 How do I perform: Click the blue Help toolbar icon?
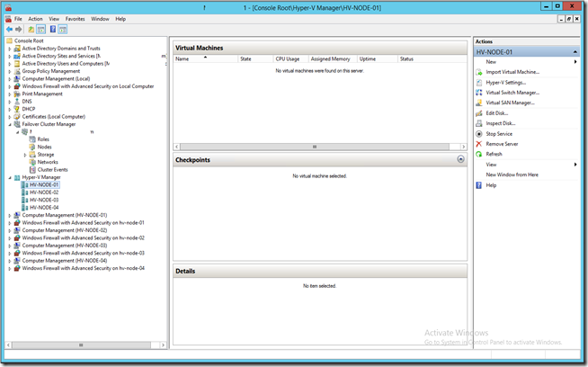pos(53,30)
